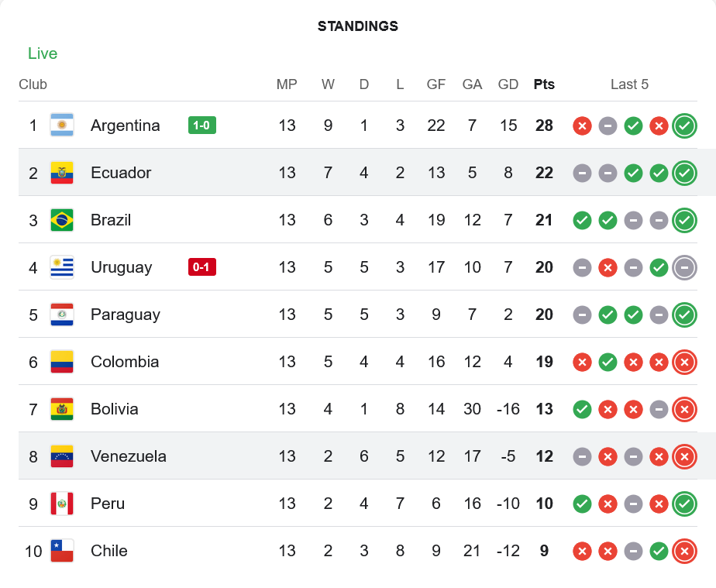Select the Live standings tab
Image resolution: width=716 pixels, height=588 pixels.
(43, 53)
